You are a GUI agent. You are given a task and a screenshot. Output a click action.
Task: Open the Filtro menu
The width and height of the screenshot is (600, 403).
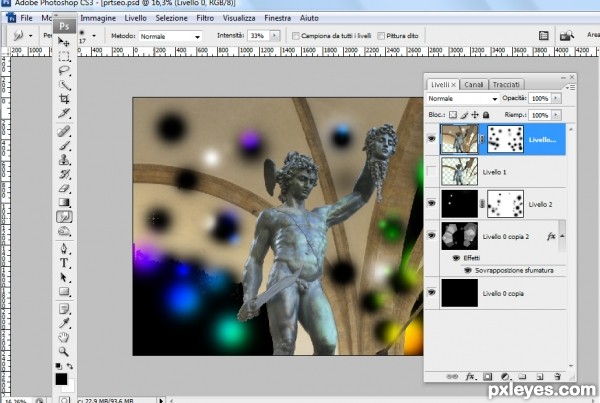click(x=205, y=18)
